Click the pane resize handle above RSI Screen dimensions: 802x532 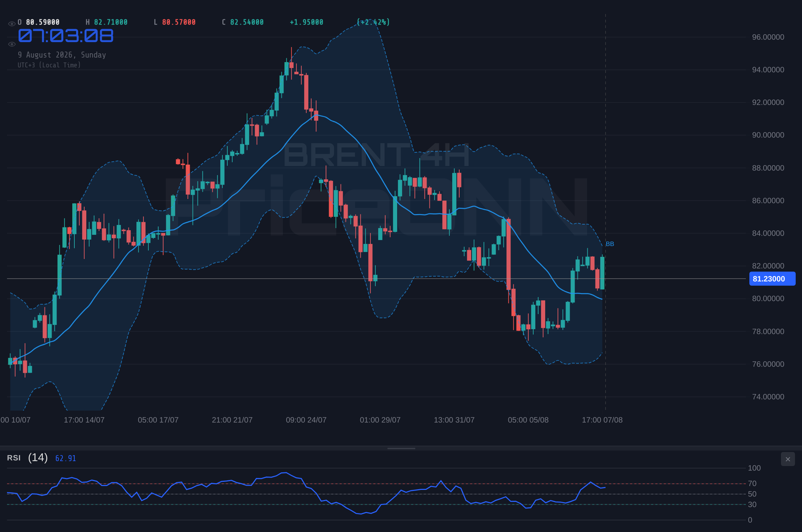coord(401,448)
